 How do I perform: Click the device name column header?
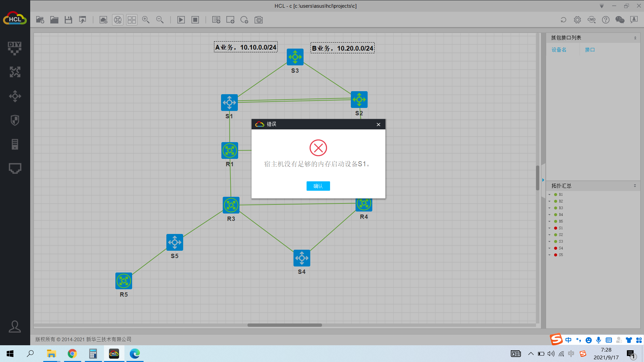pyautogui.click(x=559, y=50)
